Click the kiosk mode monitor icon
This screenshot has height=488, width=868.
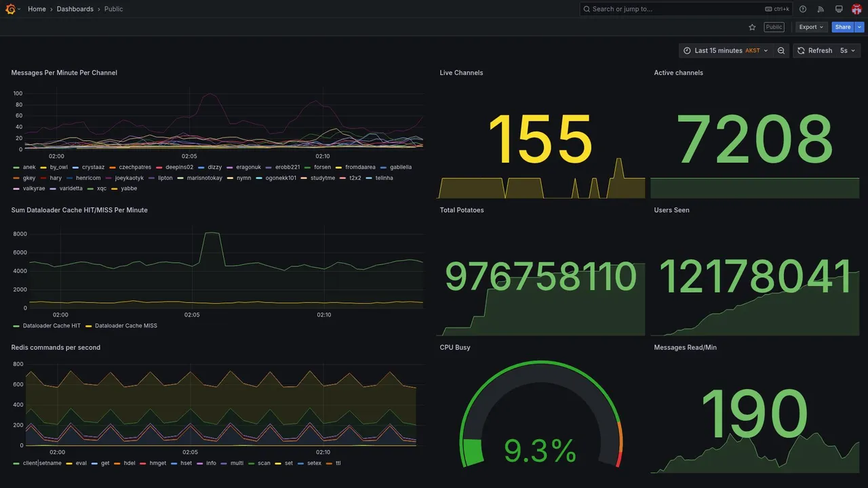tap(839, 9)
